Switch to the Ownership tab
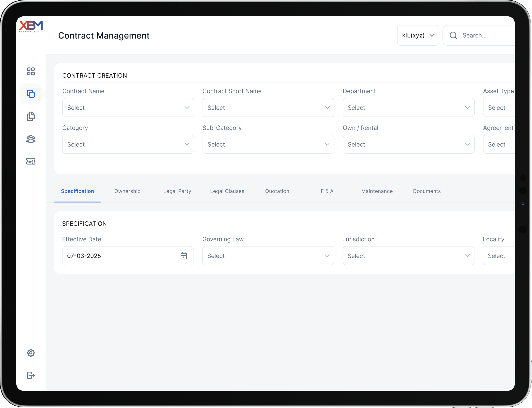 tap(127, 191)
